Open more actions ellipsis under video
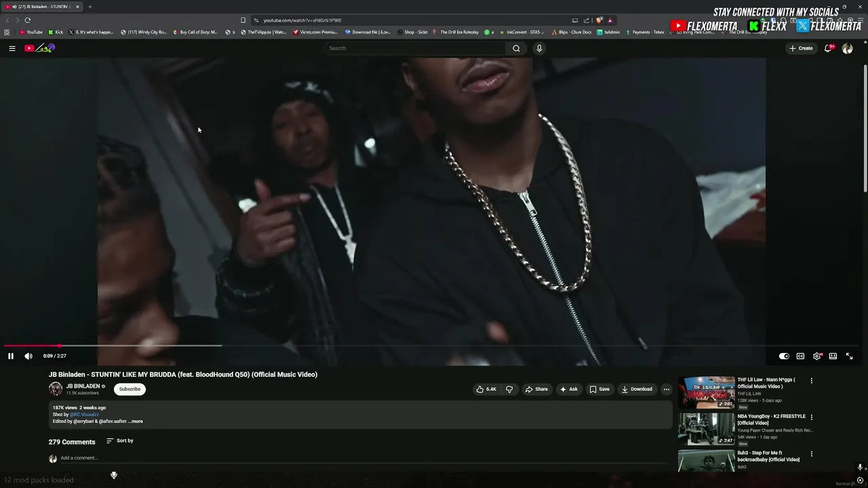The image size is (868, 488). tap(667, 389)
